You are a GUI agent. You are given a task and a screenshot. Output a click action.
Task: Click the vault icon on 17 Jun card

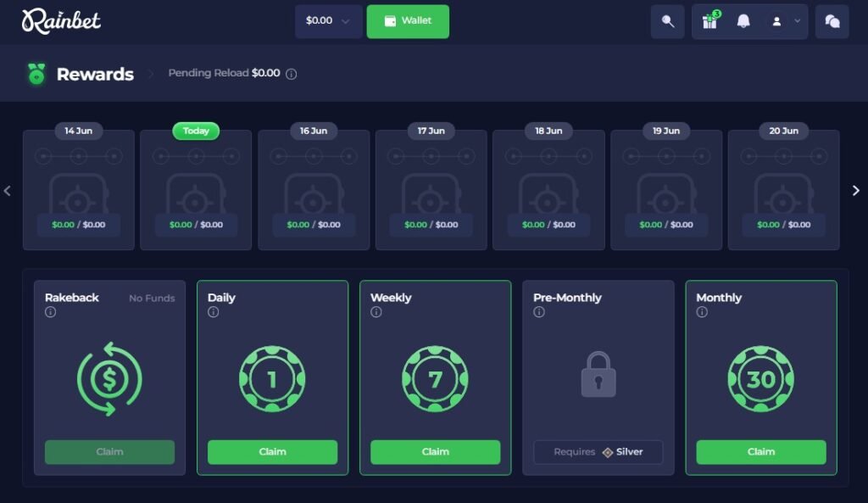(x=431, y=194)
